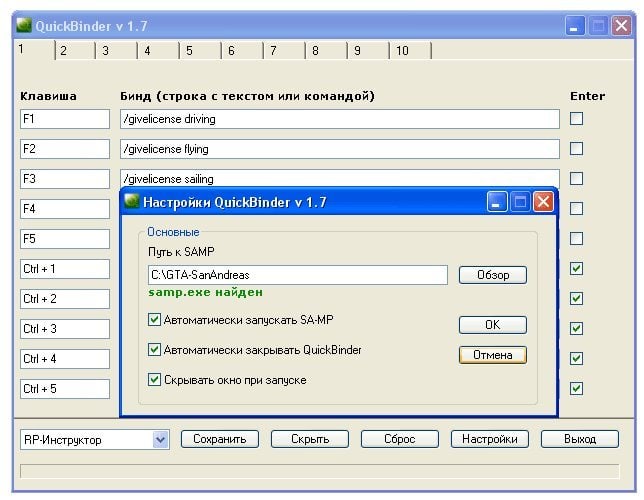The image size is (644, 500).
Task: Click the bottom status bar field
Action: click(x=320, y=471)
